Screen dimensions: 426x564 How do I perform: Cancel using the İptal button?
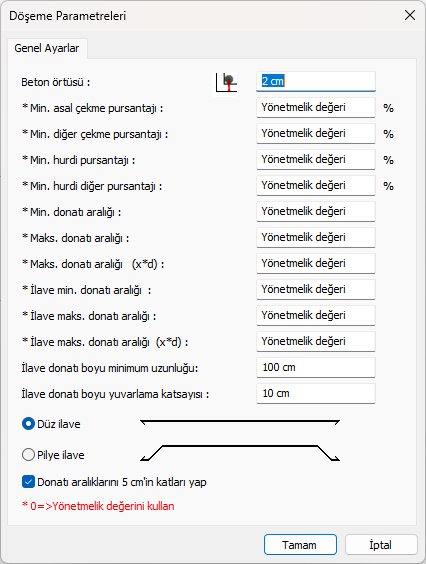381,545
